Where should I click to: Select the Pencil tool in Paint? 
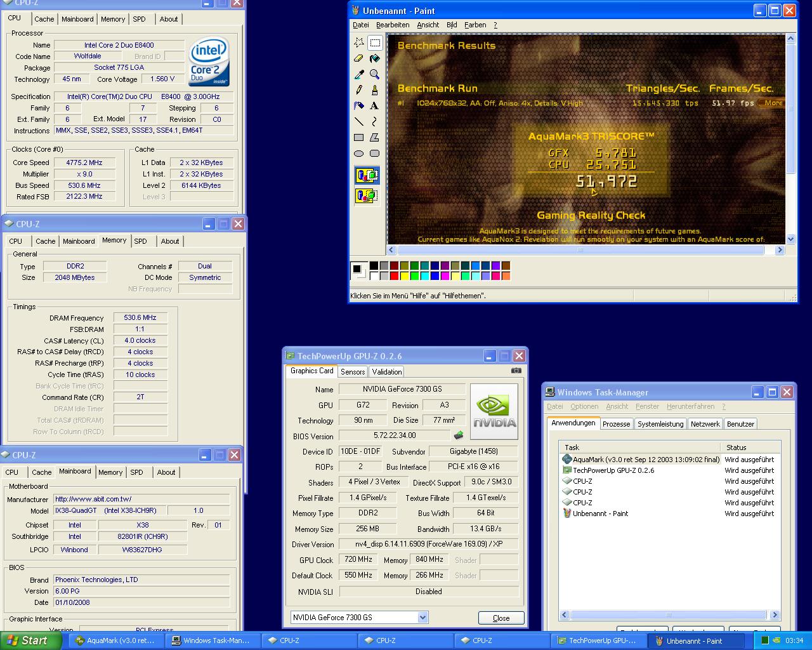(359, 90)
